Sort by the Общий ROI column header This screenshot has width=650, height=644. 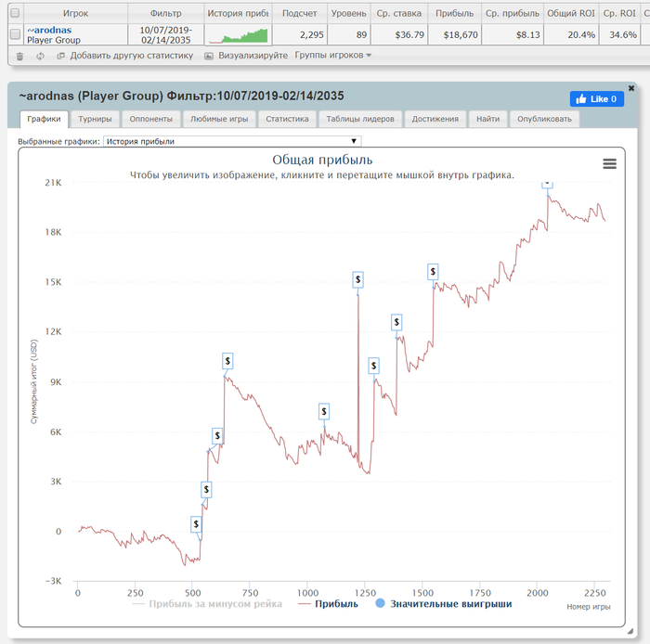tap(571, 13)
